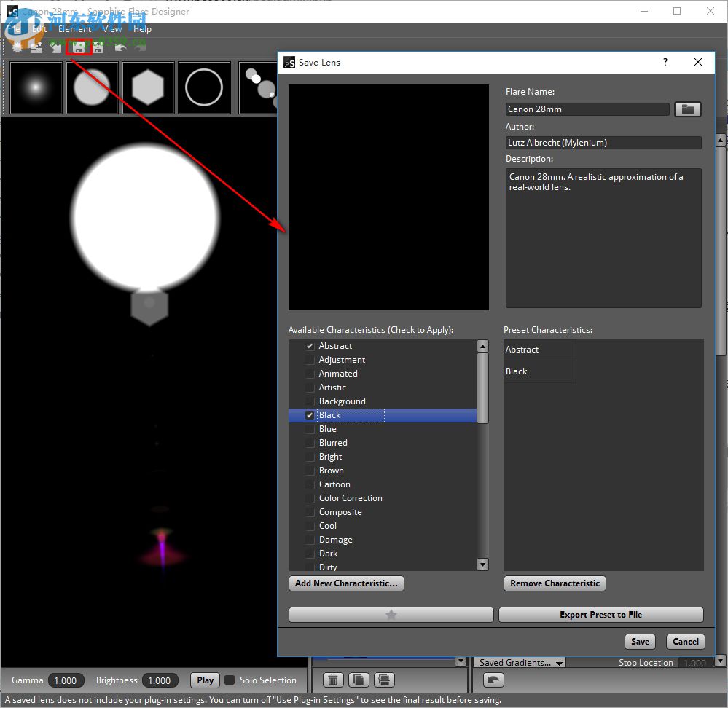The height and width of the screenshot is (708, 728).
Task: Open the Help menu
Action: click(x=142, y=29)
